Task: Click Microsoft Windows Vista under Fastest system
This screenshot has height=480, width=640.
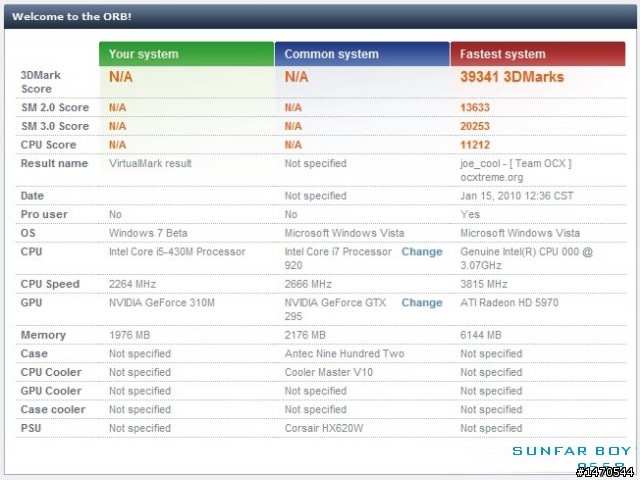Action: [520, 233]
